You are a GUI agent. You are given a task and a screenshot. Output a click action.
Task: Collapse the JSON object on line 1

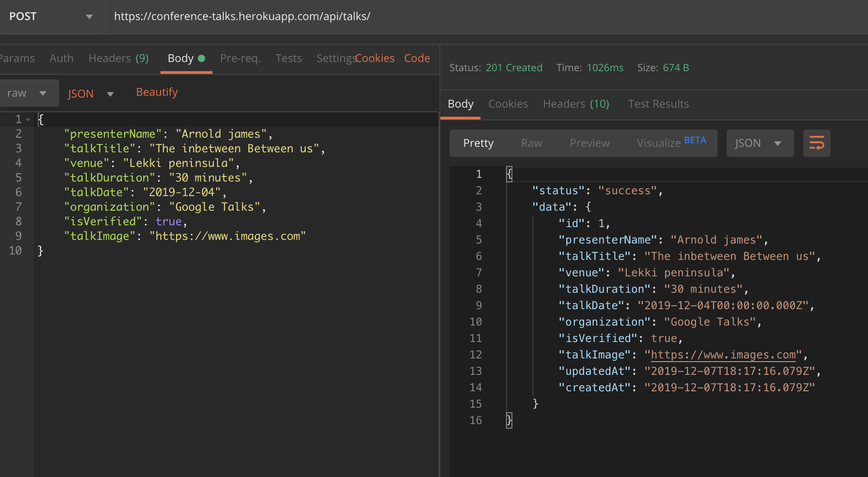click(27, 119)
